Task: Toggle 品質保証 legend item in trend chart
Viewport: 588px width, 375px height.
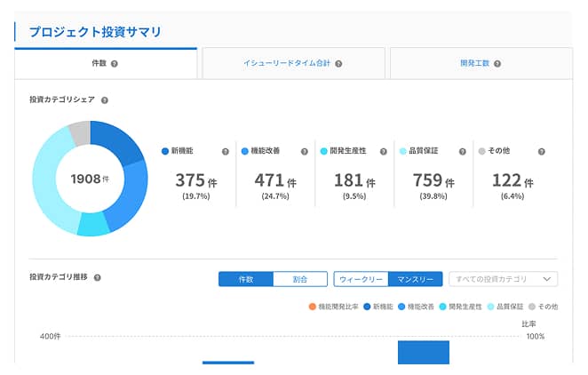Action: (505, 307)
